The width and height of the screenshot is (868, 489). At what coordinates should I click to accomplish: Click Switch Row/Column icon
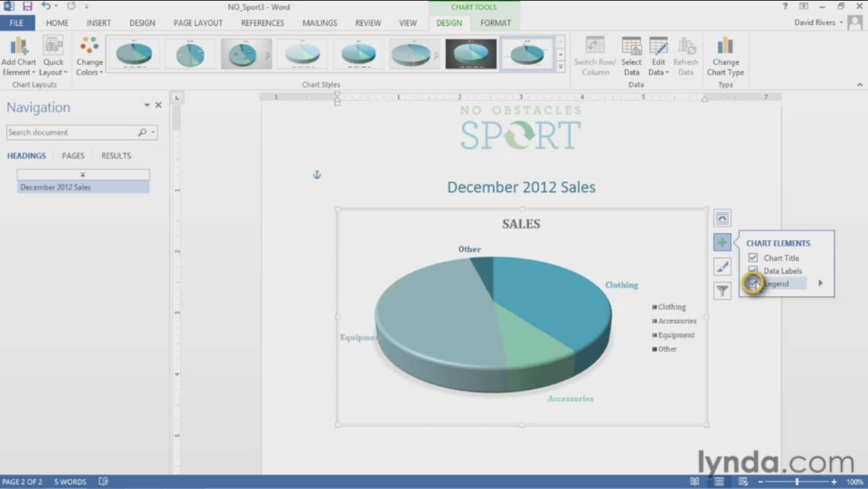(595, 57)
